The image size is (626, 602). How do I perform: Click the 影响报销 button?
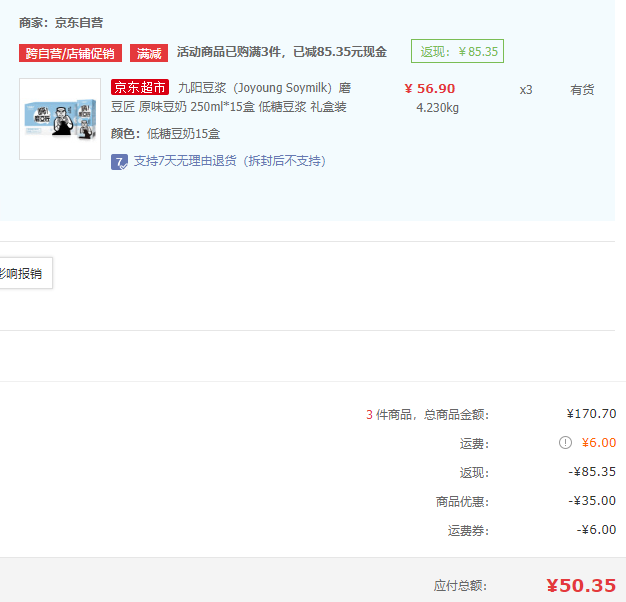click(x=25, y=273)
